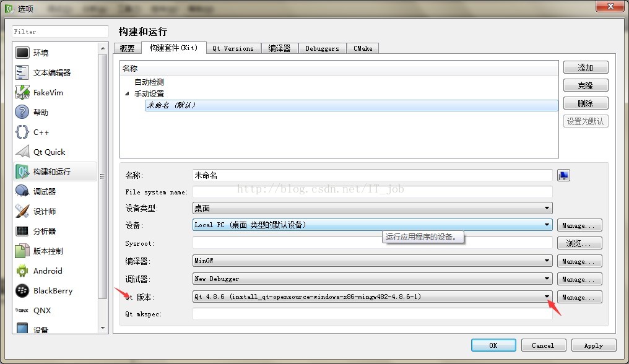Click the 设置为默认 button
The height and width of the screenshot is (364, 629).
pyautogui.click(x=586, y=121)
